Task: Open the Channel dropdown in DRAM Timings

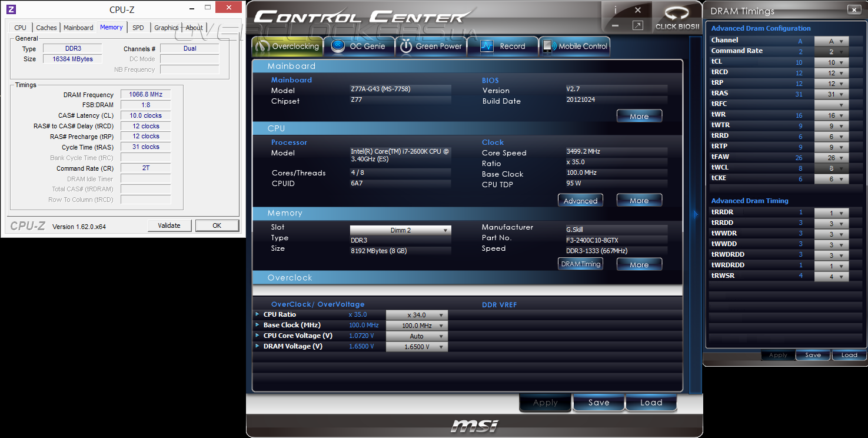Action: coord(832,41)
